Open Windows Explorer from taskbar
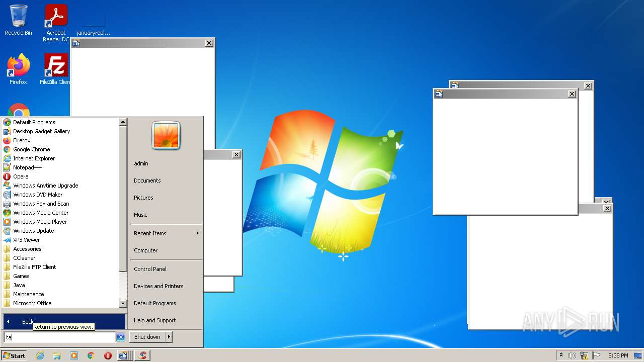Image resolution: width=644 pixels, height=362 pixels. tap(57, 355)
